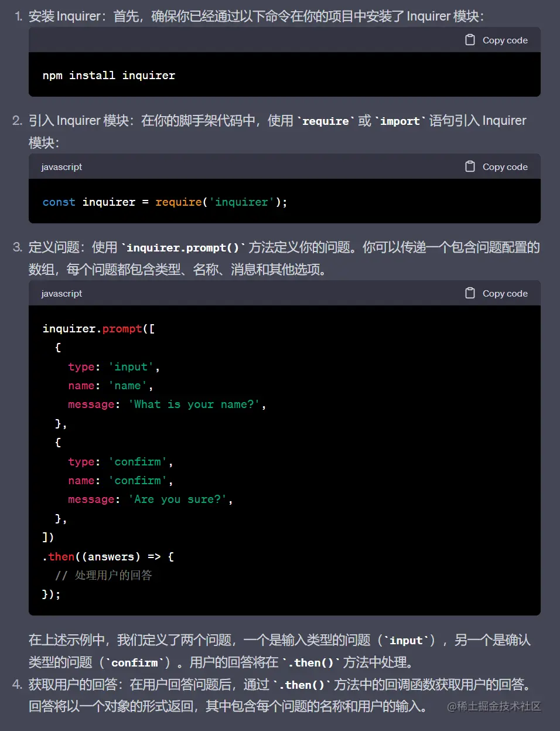This screenshot has height=731, width=560.
Task: Click the line name: 'name'
Action: point(110,385)
